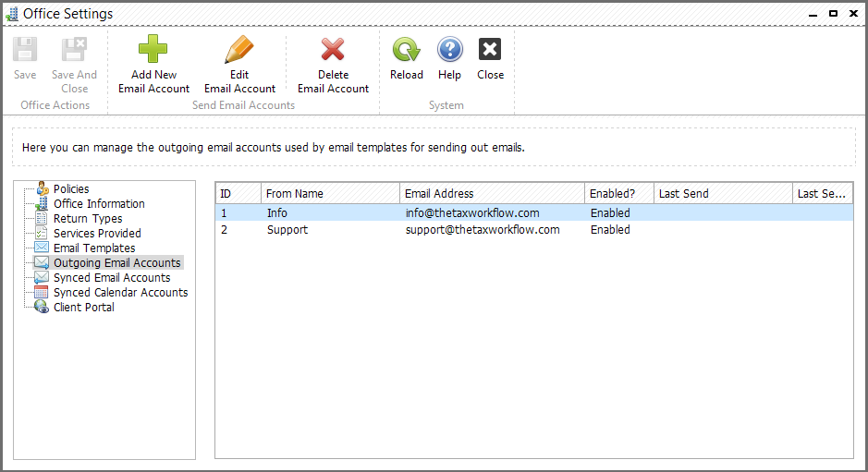Viewport: 868px width, 472px height.
Task: Sort by the Last Send column header
Action: click(723, 193)
